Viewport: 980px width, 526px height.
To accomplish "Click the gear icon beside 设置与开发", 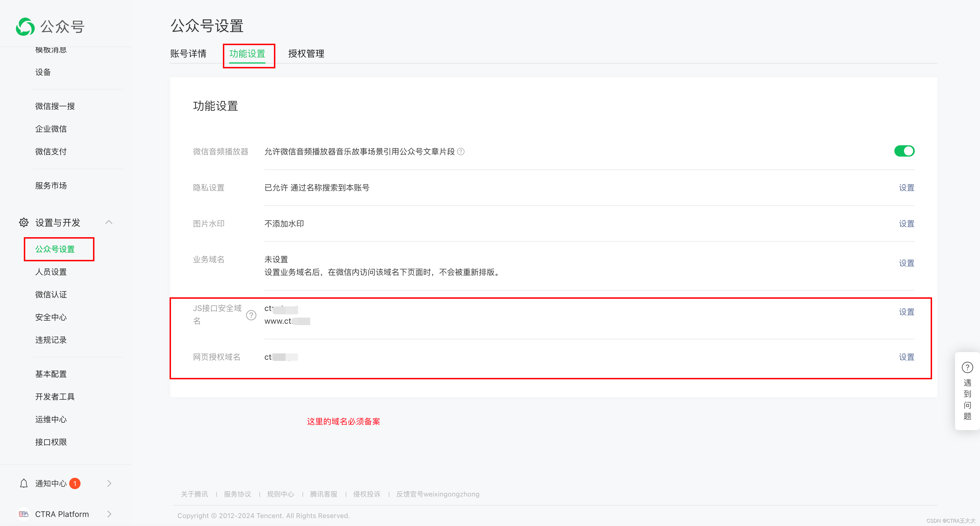I will [x=24, y=222].
